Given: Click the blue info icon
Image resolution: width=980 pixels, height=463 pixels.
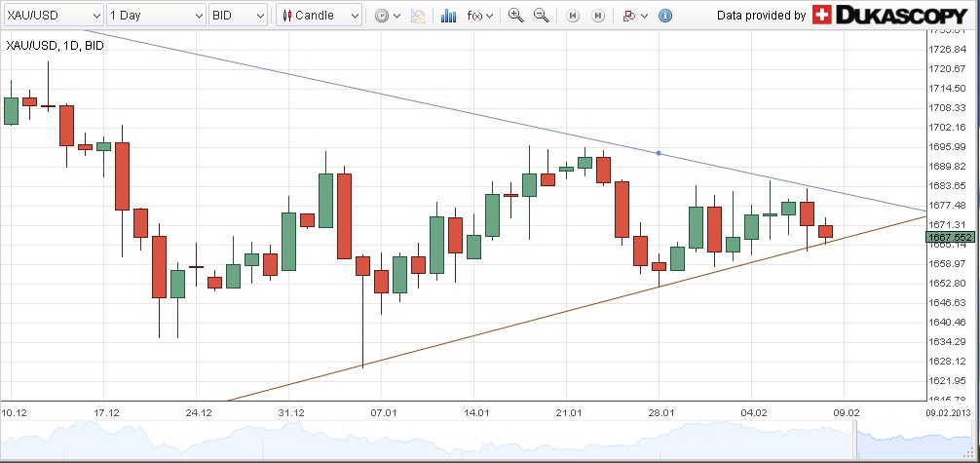Looking at the screenshot, I should (665, 16).
